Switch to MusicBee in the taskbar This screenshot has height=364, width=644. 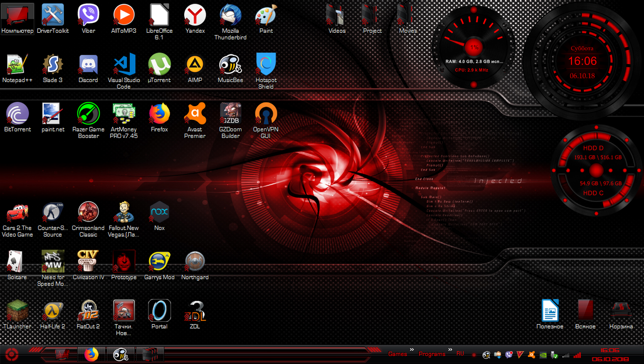(x=120, y=355)
